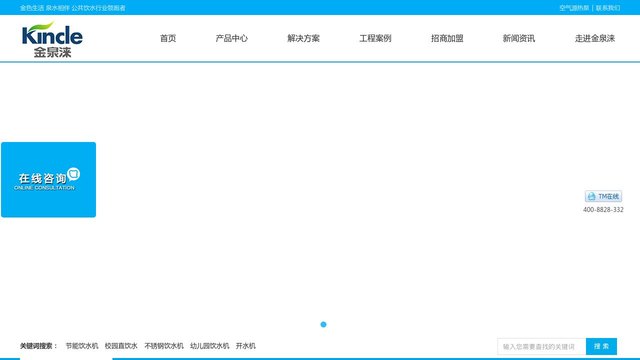Open 走进金泉涞 menu item
The width and height of the screenshot is (640, 360).
[595, 38]
